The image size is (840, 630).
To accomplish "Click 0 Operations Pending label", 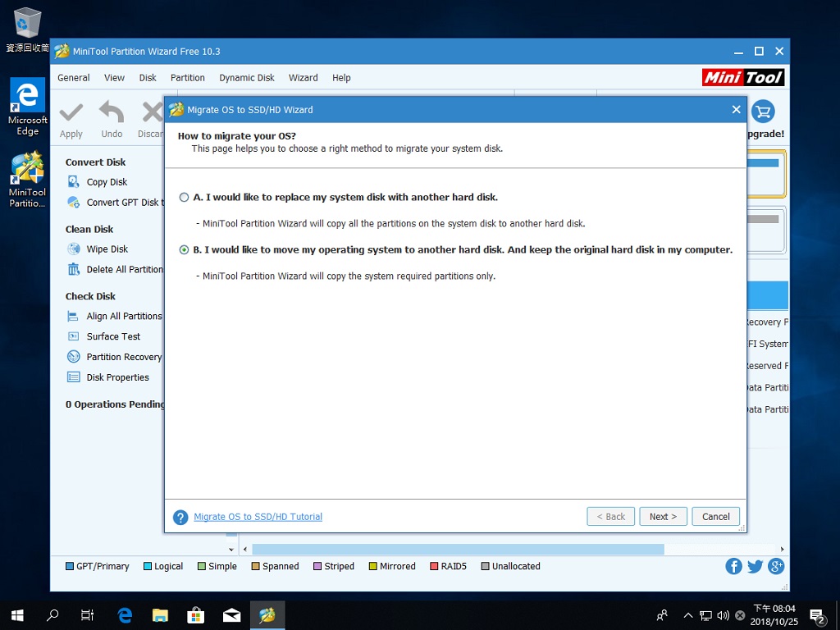I will pos(115,404).
